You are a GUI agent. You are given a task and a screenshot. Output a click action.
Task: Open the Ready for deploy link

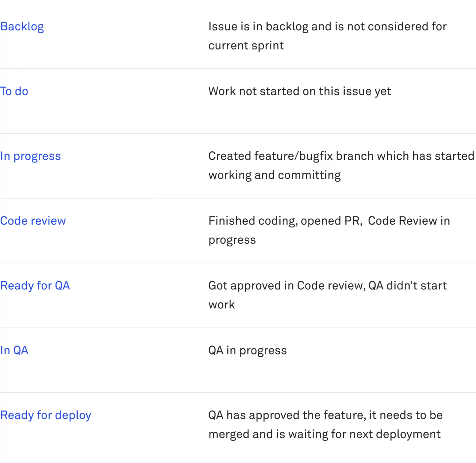46,415
